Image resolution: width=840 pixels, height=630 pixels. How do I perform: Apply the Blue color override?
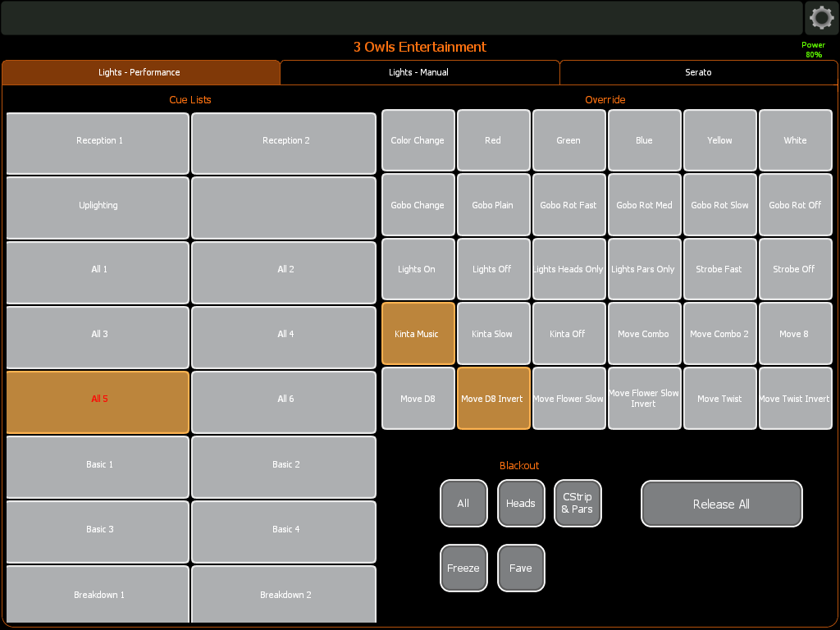pos(644,140)
